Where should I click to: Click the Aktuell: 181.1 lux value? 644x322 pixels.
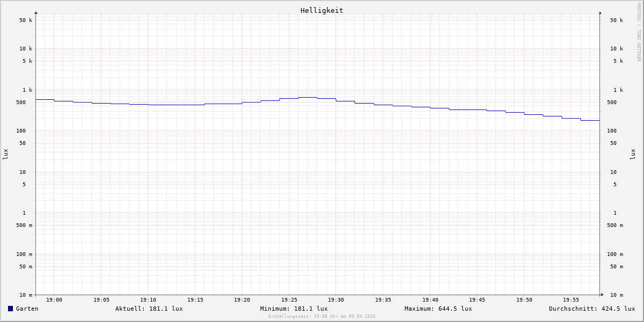149,309
